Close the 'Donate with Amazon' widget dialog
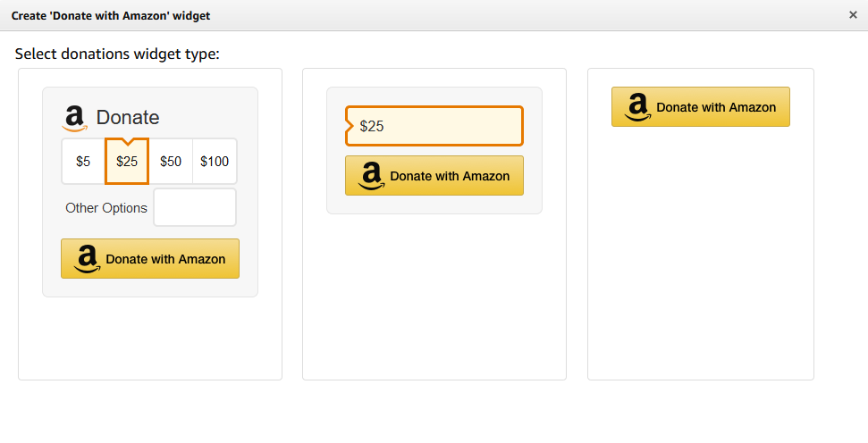 (x=853, y=15)
